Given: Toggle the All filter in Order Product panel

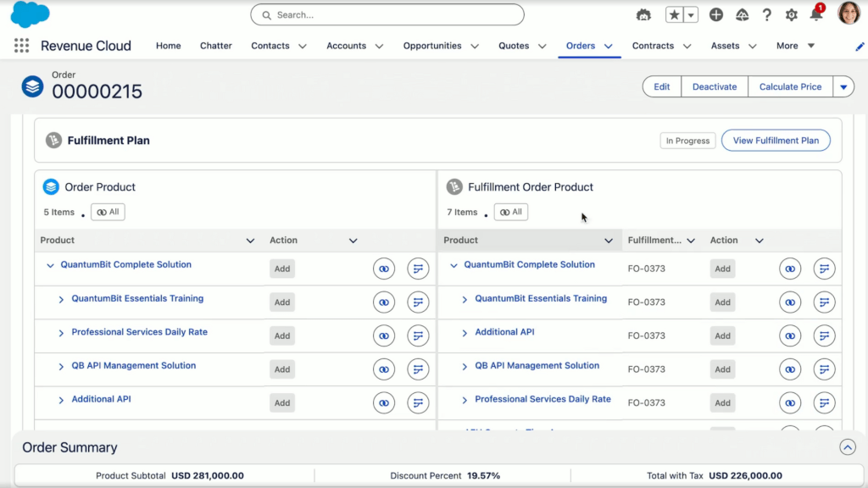Looking at the screenshot, I should coord(107,212).
